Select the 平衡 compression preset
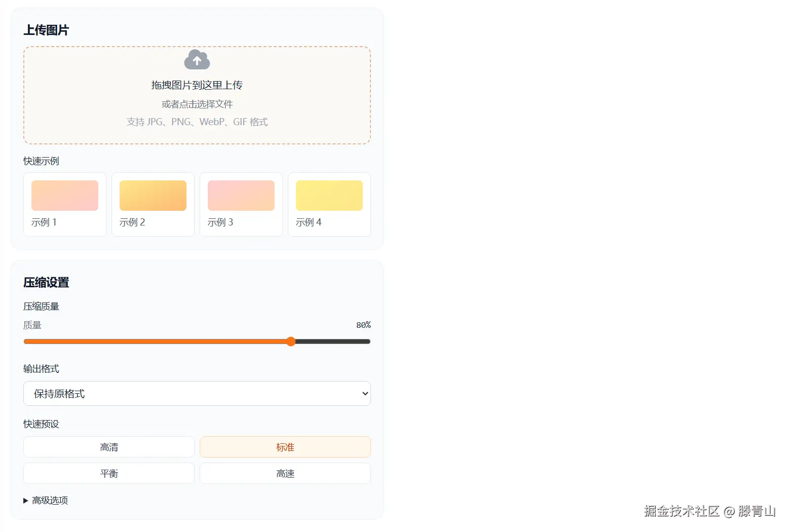This screenshot has width=790, height=532. pyautogui.click(x=108, y=473)
